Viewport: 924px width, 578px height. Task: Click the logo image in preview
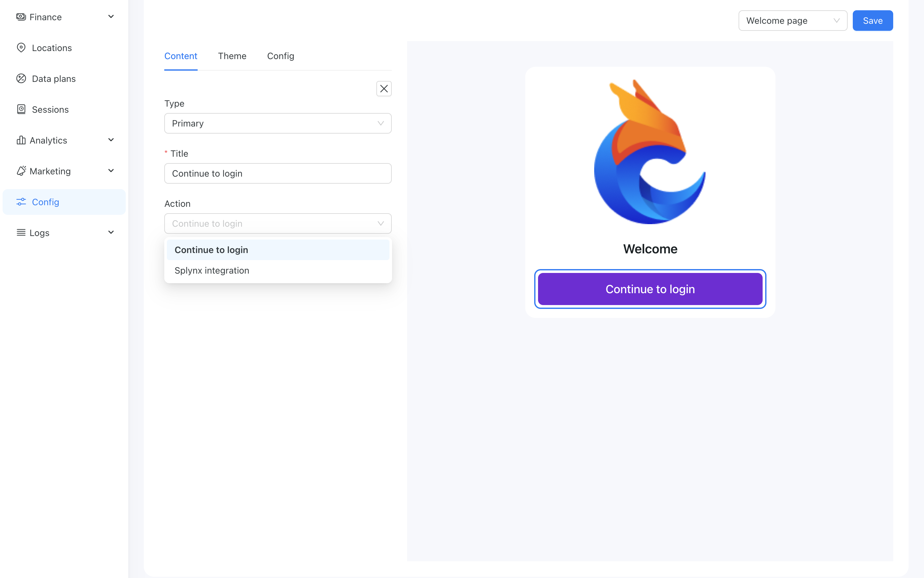click(x=650, y=152)
